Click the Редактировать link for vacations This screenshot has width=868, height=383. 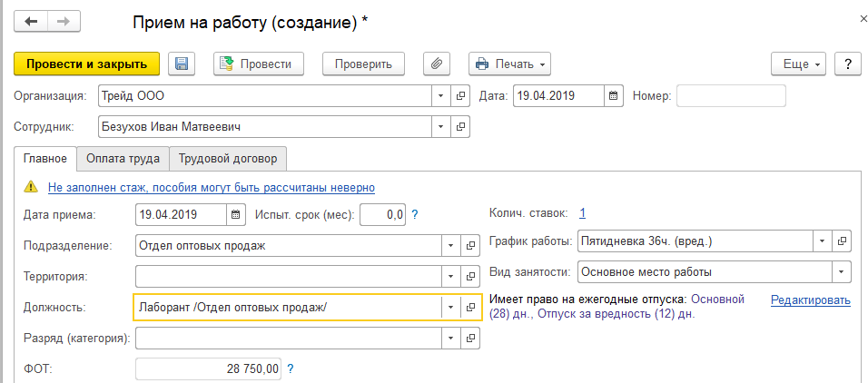click(810, 300)
